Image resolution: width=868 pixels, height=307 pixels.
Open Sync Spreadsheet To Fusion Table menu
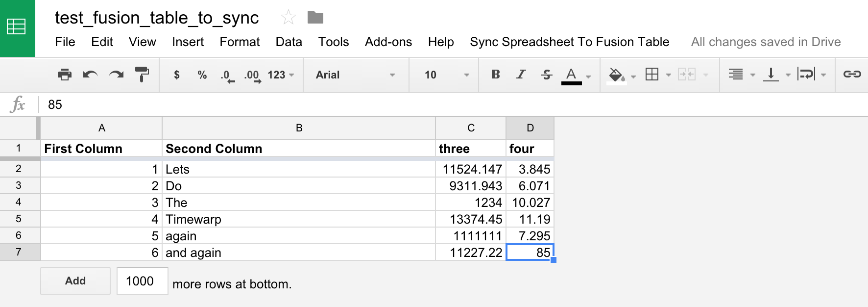tap(569, 42)
